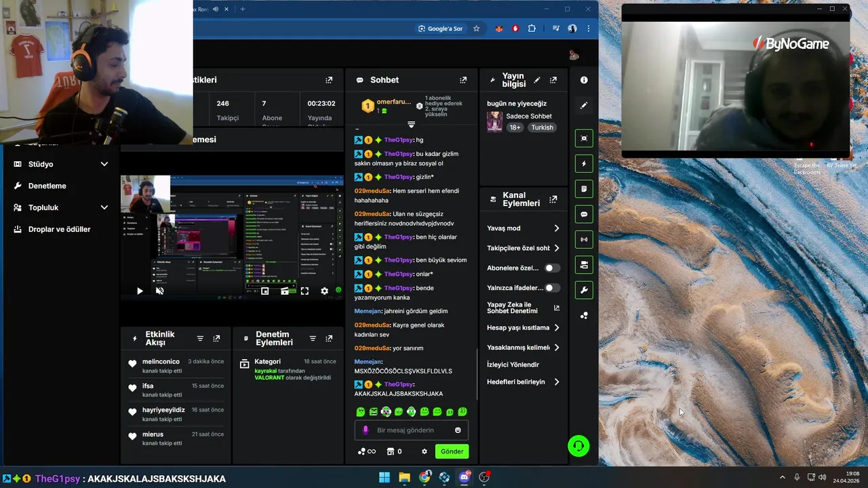The height and width of the screenshot is (488, 868).
Task: Click the mierus follower event
Action: (176, 439)
